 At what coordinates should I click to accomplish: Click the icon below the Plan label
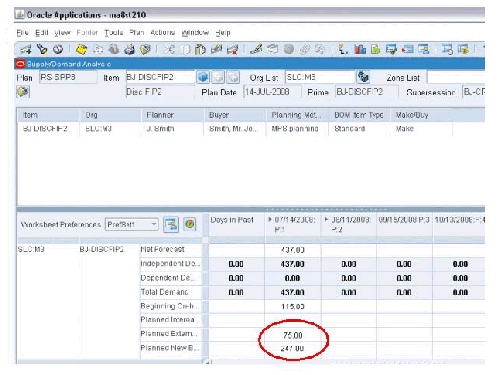pyautogui.click(x=23, y=91)
